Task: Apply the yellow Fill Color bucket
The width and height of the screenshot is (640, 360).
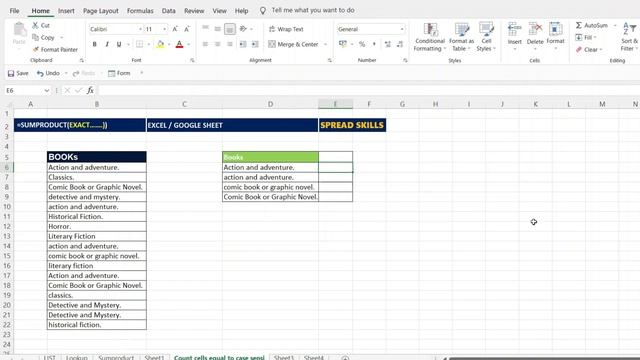Action: [160, 44]
